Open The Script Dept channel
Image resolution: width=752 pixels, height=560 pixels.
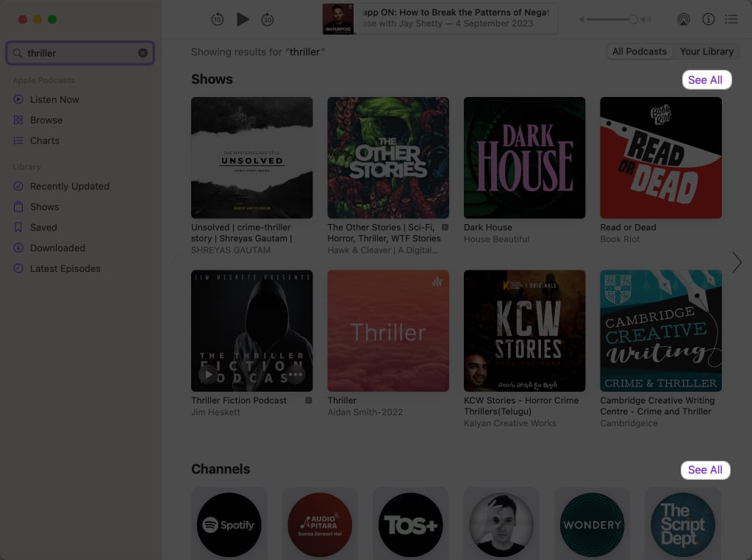[x=682, y=525]
